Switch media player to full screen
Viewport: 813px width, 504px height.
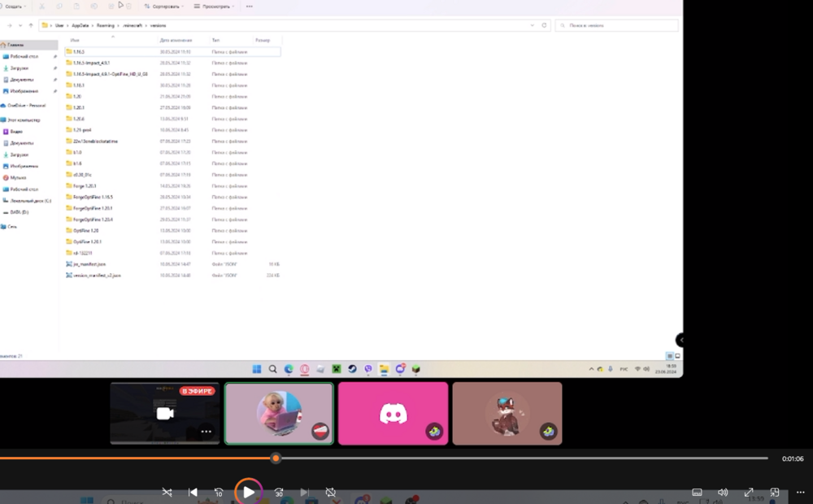(x=749, y=492)
